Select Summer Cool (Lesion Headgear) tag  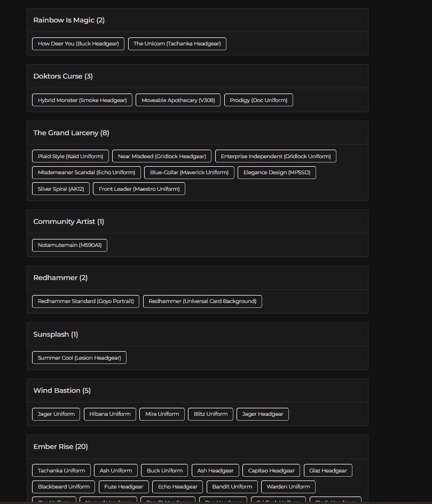click(x=80, y=358)
